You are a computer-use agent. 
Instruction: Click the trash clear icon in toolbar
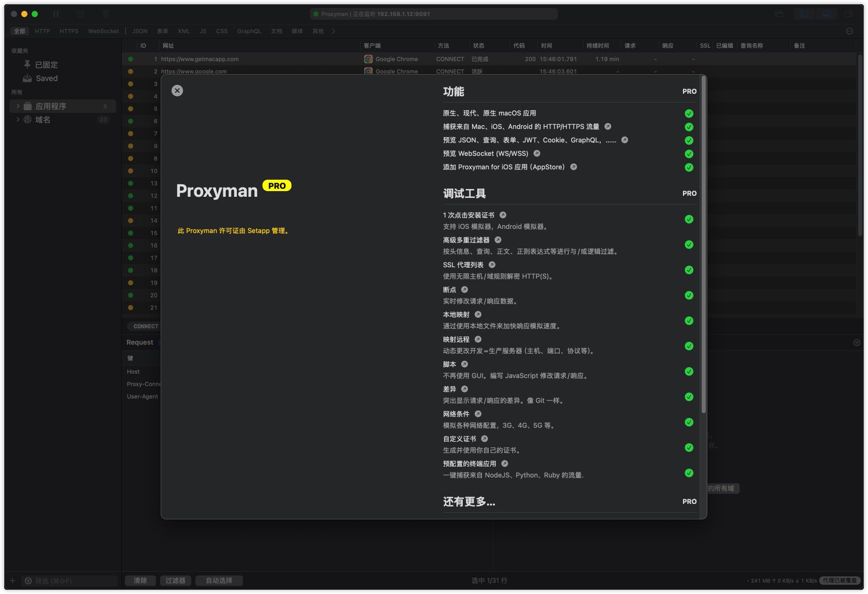pyautogui.click(x=106, y=14)
